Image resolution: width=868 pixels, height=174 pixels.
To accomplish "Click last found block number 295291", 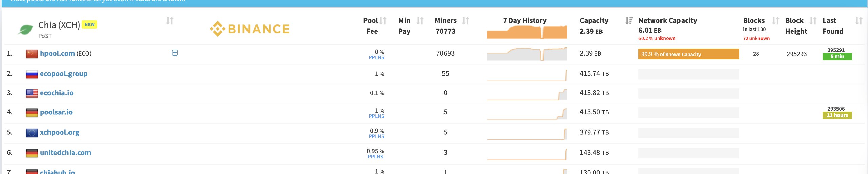I will click(836, 50).
